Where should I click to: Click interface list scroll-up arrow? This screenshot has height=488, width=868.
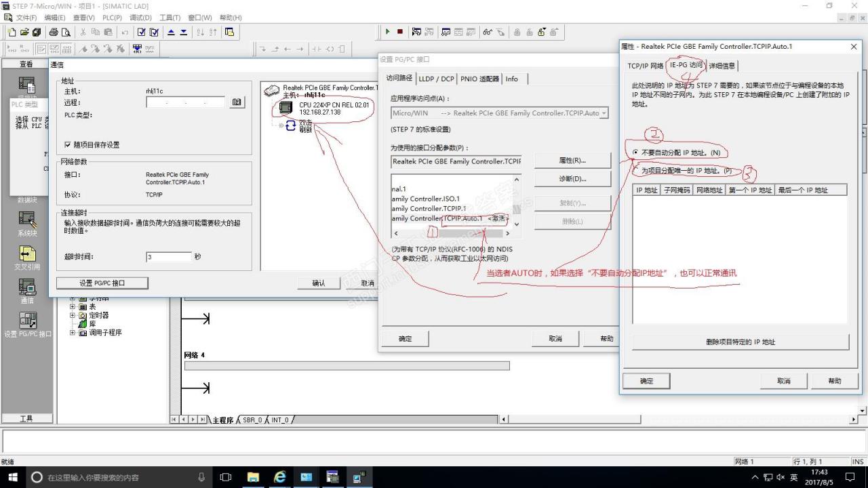(517, 180)
